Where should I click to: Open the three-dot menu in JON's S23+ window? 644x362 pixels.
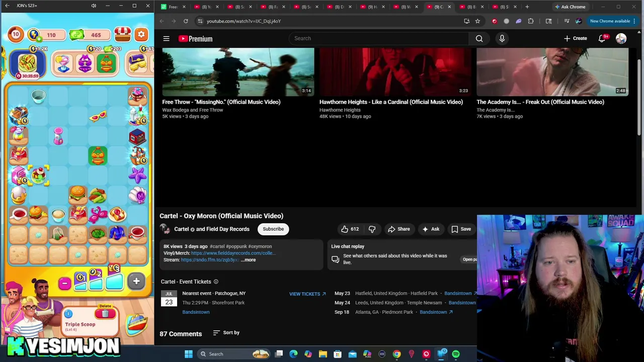click(x=107, y=6)
